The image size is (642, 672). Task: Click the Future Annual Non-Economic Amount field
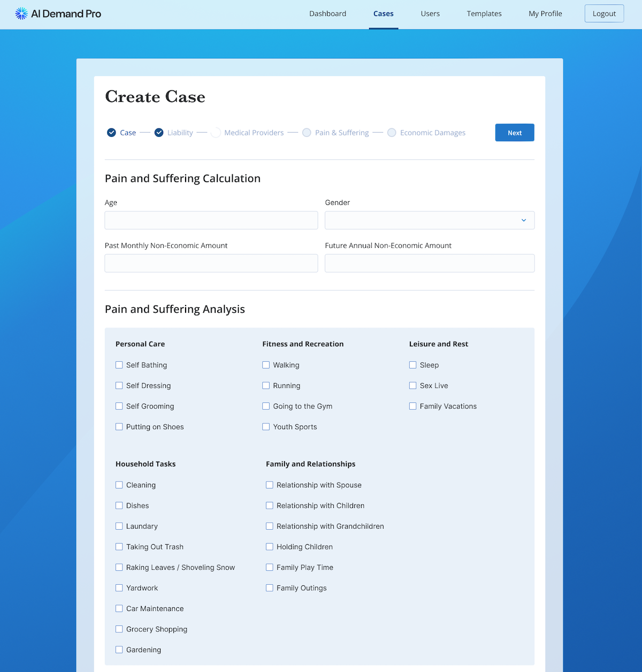click(429, 263)
